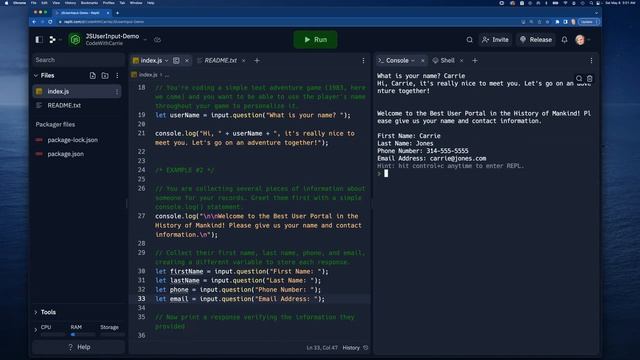640x360 pixels.
Task: Clear the console with the trash icon
Action: 590,78
